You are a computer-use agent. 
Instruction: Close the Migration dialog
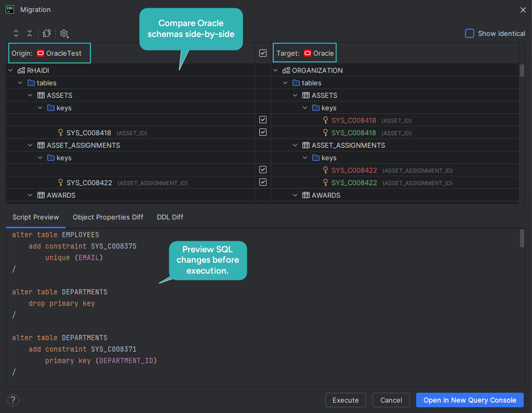(x=523, y=10)
